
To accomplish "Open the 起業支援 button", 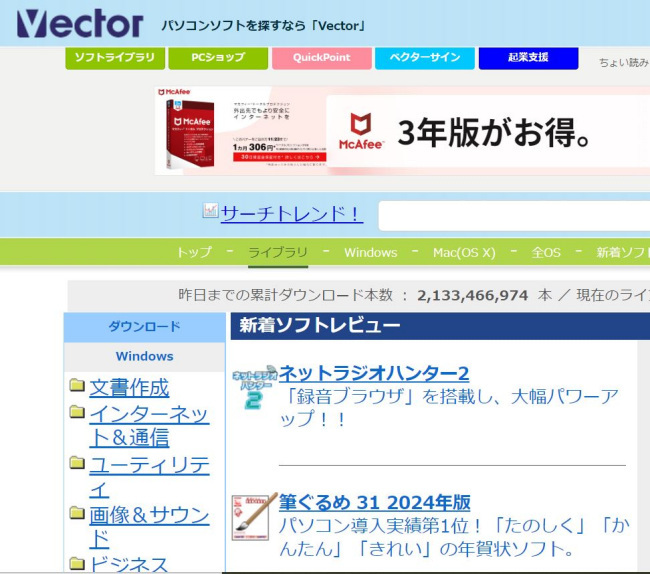I will (528, 58).
